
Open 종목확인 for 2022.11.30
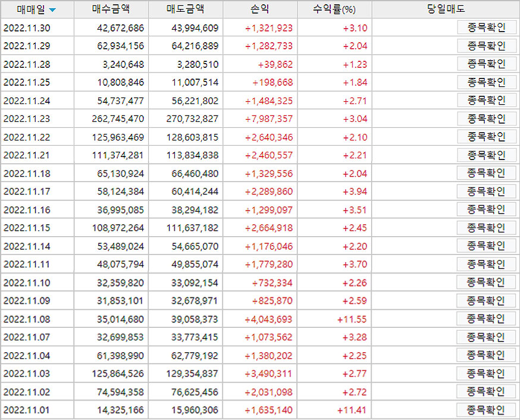tap(487, 27)
